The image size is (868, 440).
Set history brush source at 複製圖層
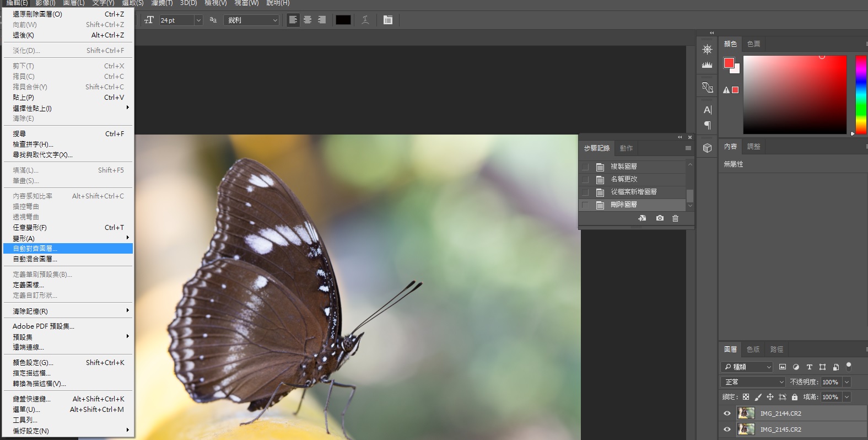click(x=585, y=167)
